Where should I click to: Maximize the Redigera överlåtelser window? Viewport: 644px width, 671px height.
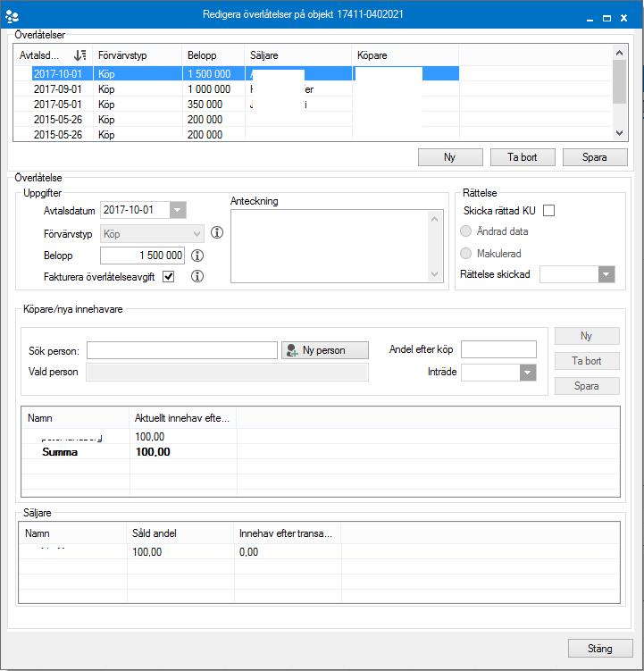pyautogui.click(x=606, y=19)
